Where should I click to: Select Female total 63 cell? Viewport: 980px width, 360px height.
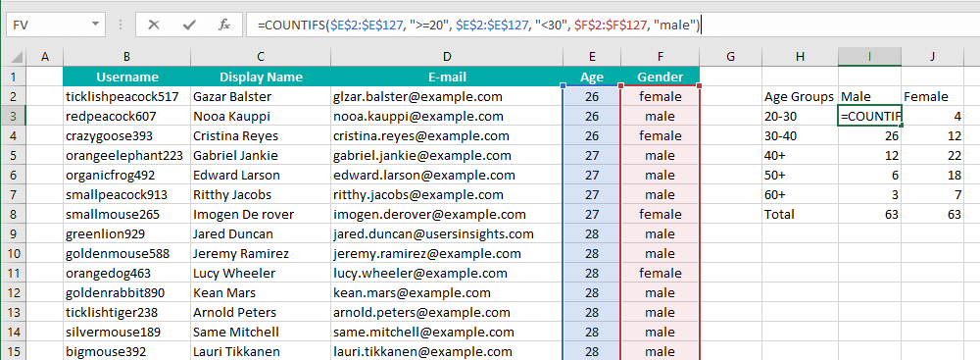click(x=932, y=214)
